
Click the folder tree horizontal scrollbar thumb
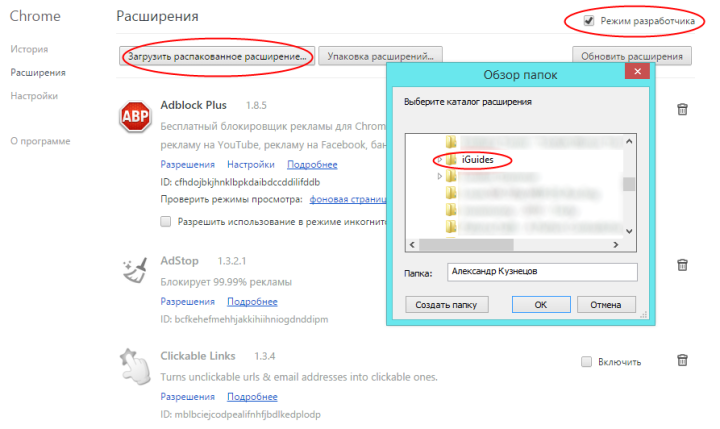tap(466, 245)
